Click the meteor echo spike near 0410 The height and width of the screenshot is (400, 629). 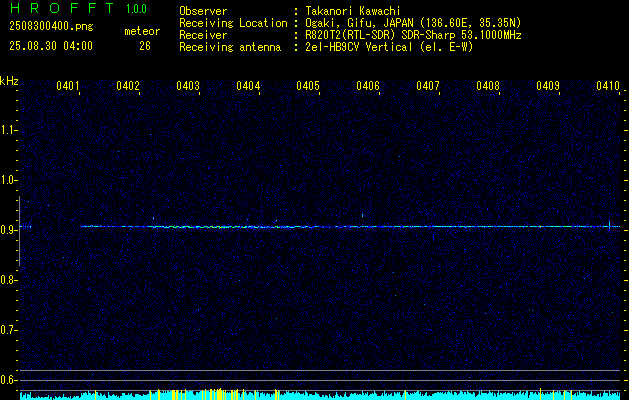point(609,225)
